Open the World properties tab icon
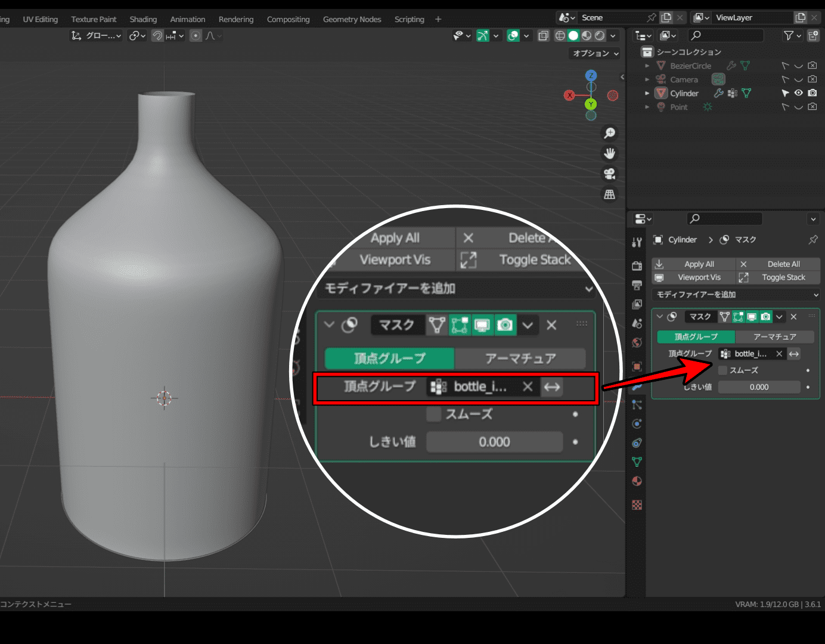Screen dimensions: 825x644 637,343
